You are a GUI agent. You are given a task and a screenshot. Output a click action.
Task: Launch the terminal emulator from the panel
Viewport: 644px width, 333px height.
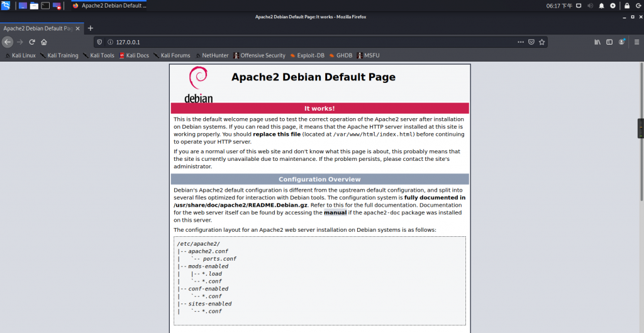click(45, 6)
